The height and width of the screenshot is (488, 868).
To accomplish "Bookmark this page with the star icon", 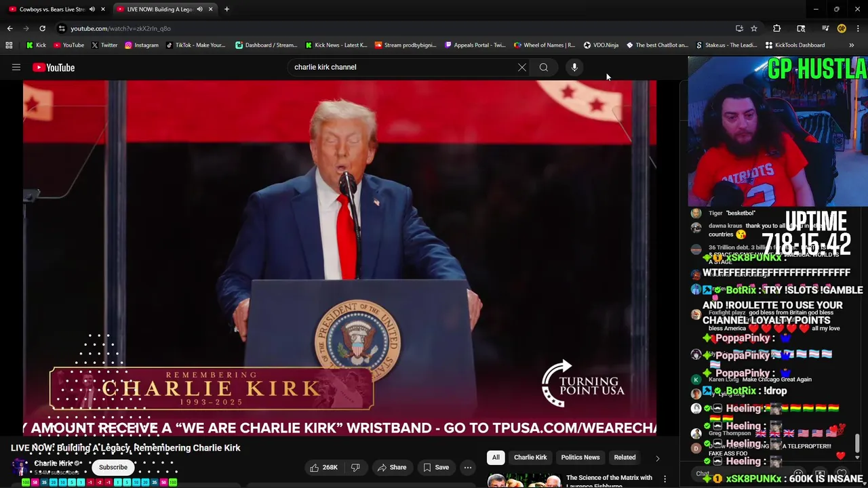I will point(754,28).
